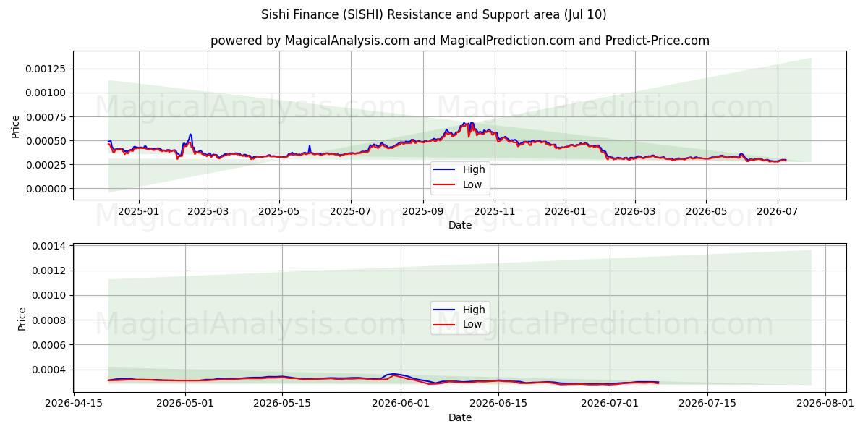
Task: Click the 0.0014 tick on the bottom chart
Action: (48, 246)
